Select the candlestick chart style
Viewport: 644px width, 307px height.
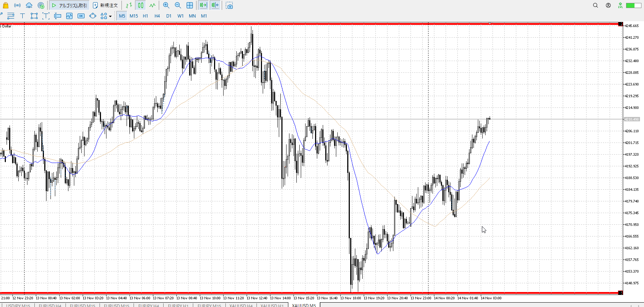pos(141,5)
